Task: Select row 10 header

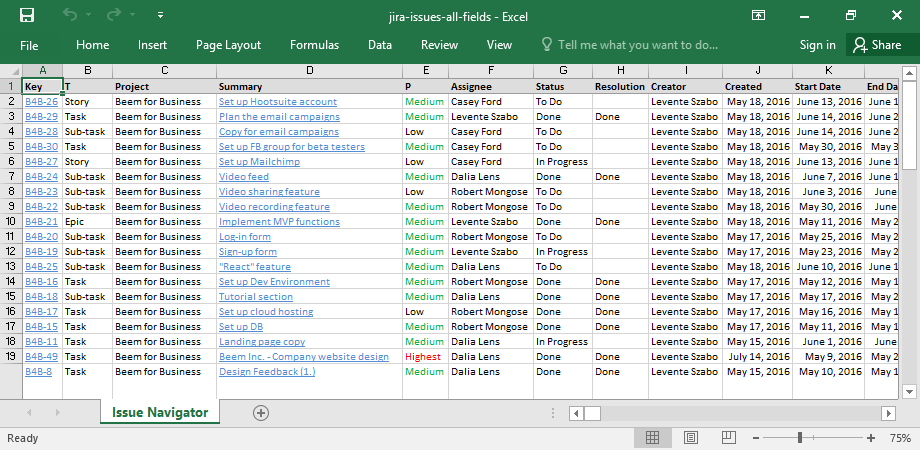Action: [x=11, y=221]
